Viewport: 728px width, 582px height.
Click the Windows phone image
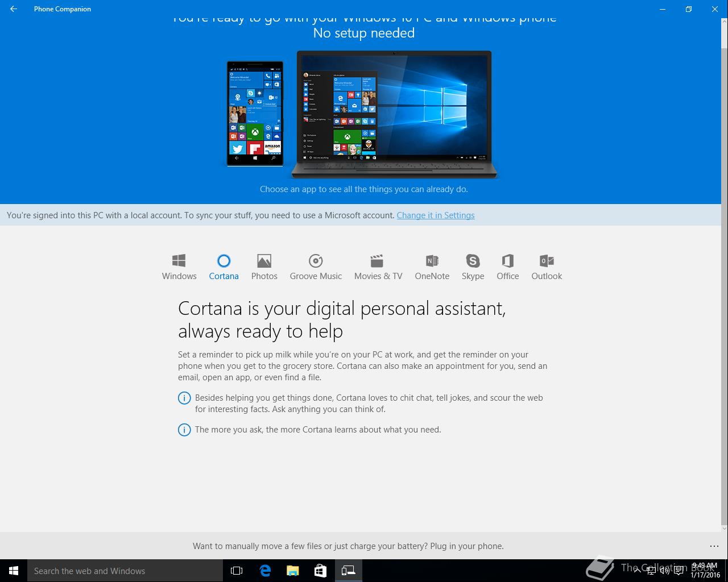255,114
